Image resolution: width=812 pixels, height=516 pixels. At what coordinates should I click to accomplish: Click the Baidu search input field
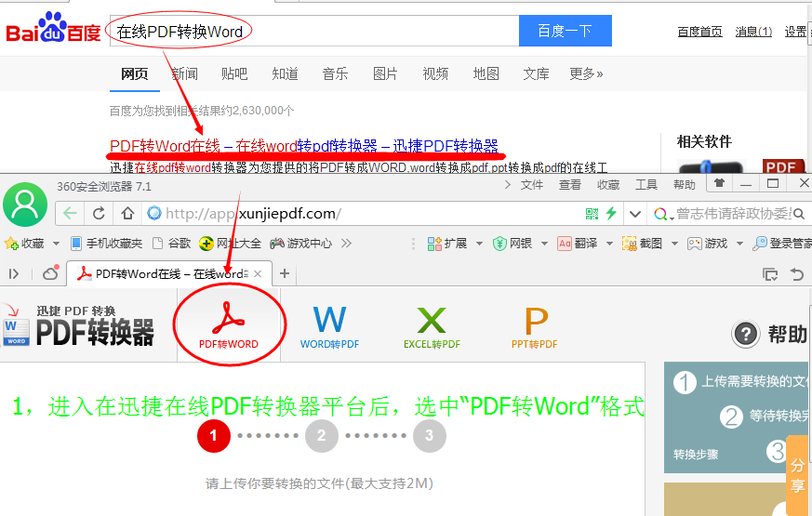pos(314,31)
